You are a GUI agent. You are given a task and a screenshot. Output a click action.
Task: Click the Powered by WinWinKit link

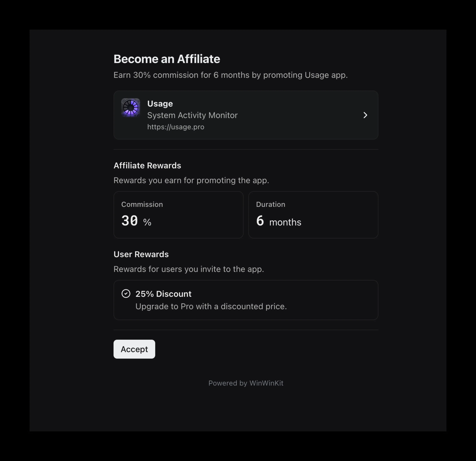tap(246, 383)
